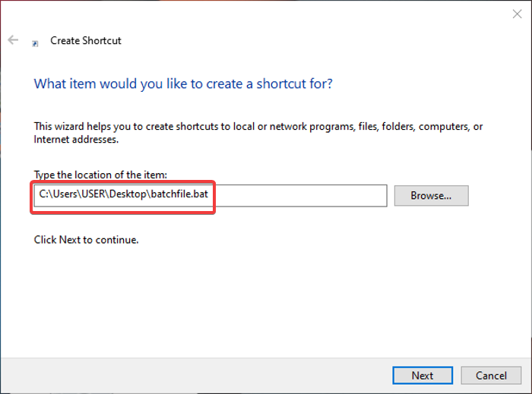Open the Browse... file picker

pyautogui.click(x=431, y=195)
